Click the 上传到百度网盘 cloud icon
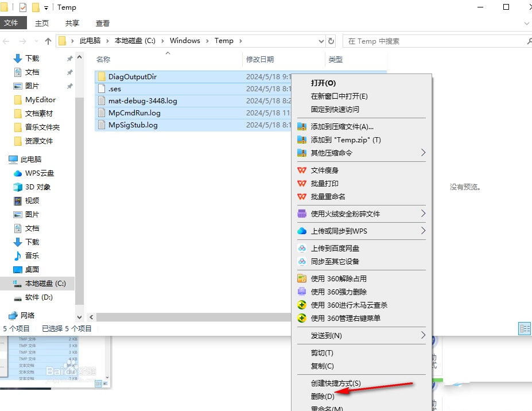 [x=302, y=248]
